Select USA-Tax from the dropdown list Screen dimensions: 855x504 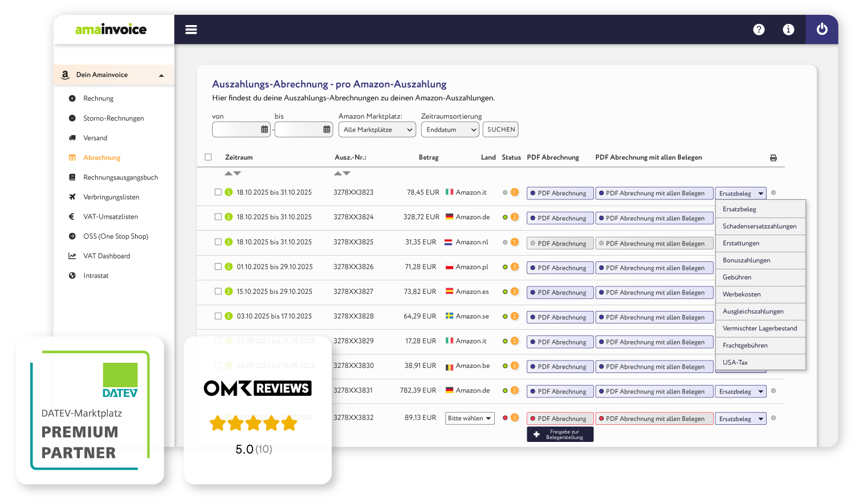[x=760, y=362]
